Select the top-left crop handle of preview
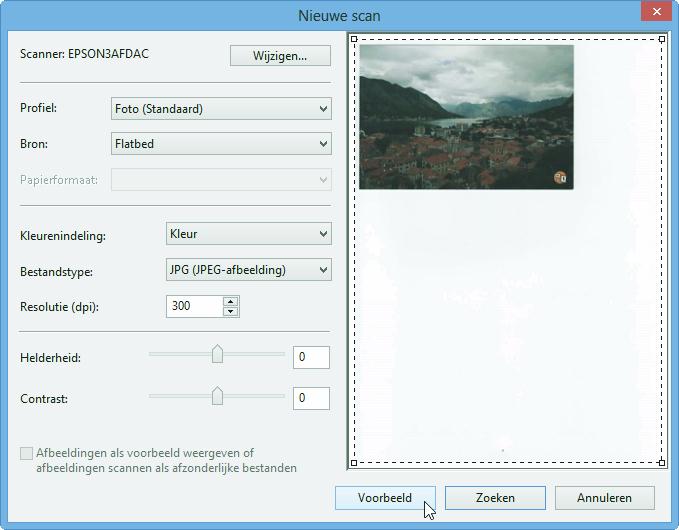Image resolution: width=679 pixels, height=530 pixels. 354,39
